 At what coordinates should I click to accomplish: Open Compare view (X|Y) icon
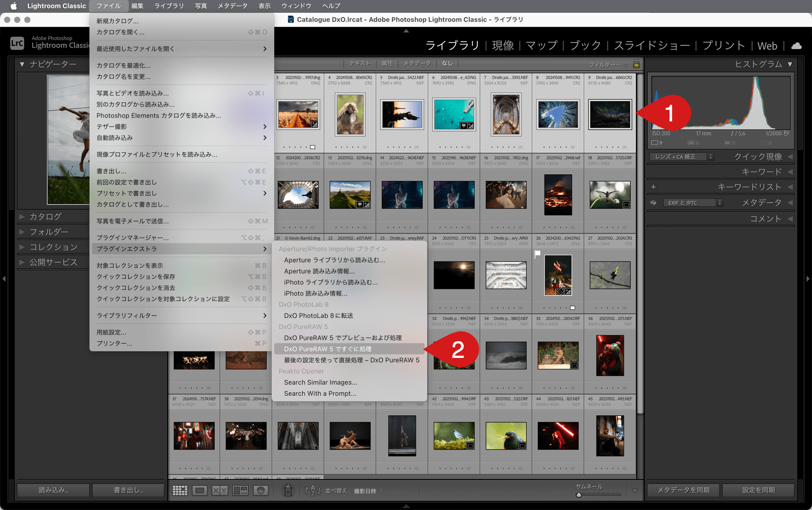click(220, 491)
